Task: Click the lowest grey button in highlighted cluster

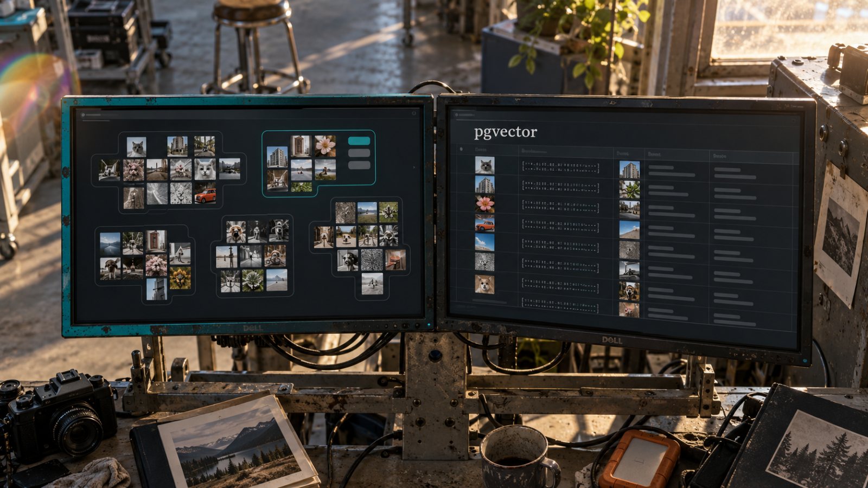Action: 359,165
